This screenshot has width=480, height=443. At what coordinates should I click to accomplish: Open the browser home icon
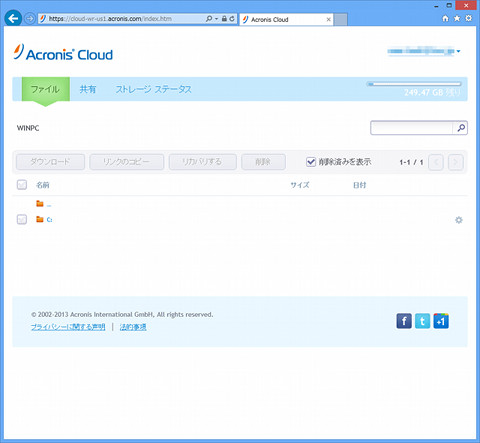click(x=445, y=18)
